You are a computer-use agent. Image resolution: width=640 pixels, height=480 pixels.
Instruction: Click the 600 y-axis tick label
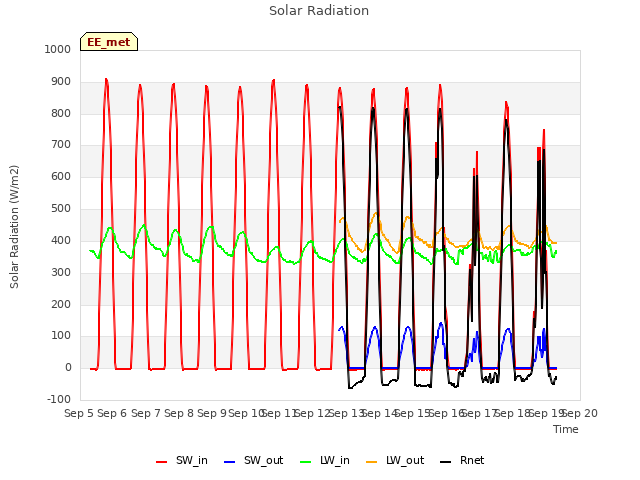(61, 177)
